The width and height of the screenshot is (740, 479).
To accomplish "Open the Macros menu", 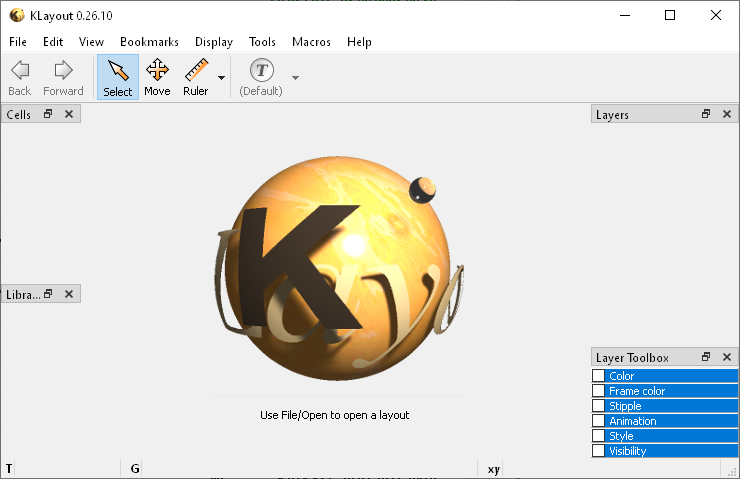I will point(311,42).
